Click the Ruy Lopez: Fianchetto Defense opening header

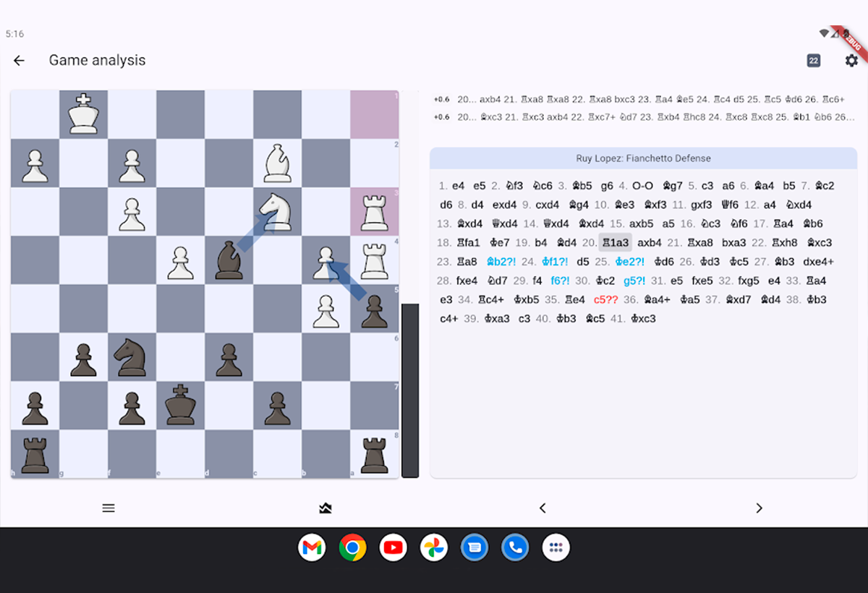click(x=644, y=158)
